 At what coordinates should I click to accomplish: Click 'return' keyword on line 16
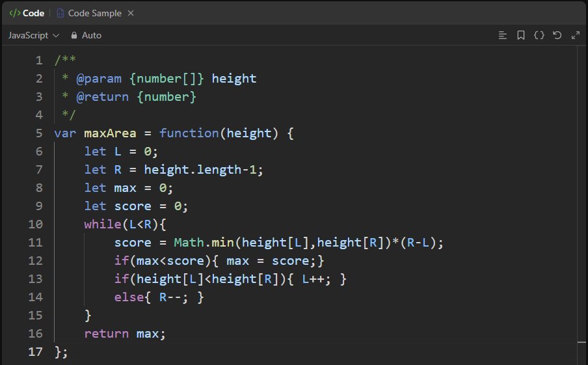click(107, 334)
